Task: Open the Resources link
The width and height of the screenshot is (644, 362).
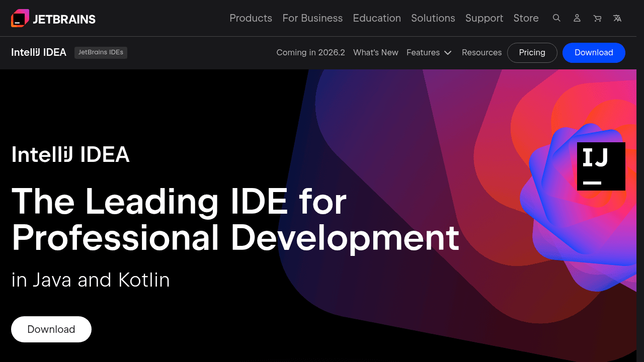Action: click(x=481, y=52)
